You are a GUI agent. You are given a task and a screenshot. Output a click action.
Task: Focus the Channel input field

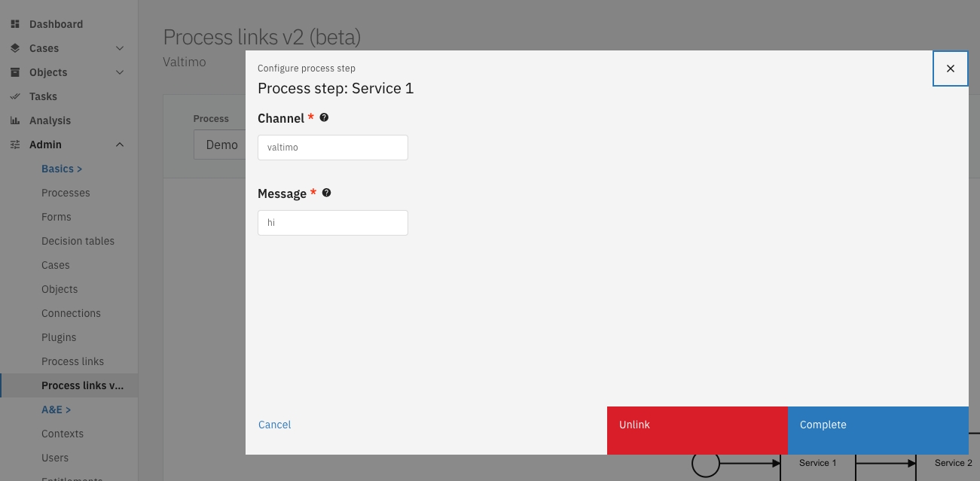pos(332,148)
